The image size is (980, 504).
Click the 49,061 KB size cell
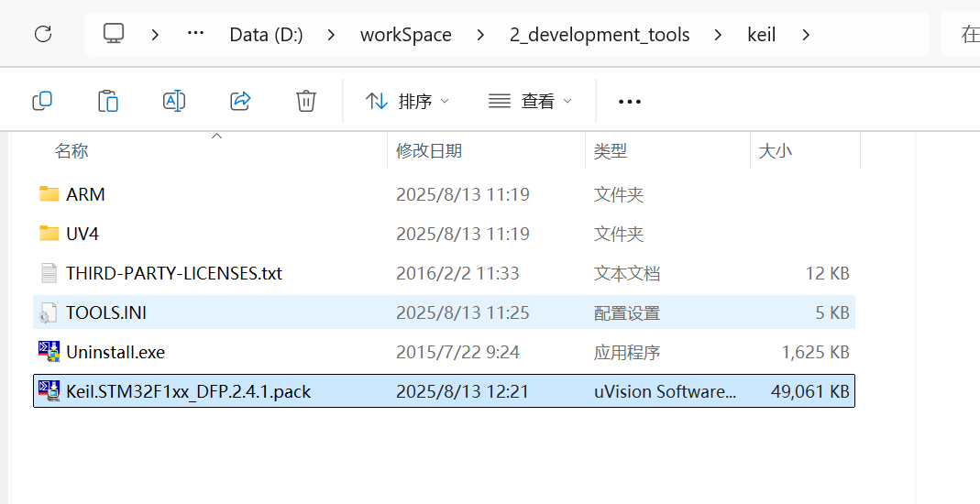tap(810, 391)
